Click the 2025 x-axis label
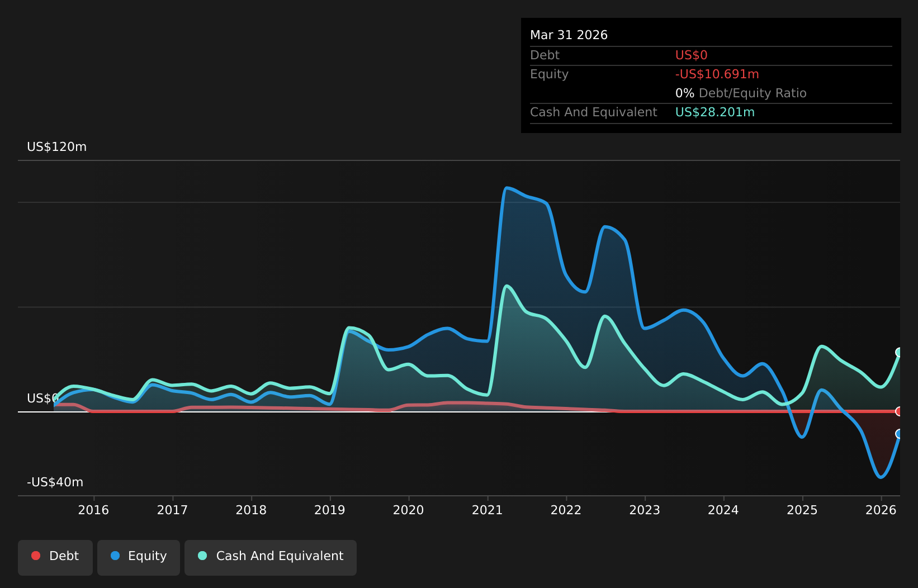This screenshot has width=918, height=588. (802, 510)
